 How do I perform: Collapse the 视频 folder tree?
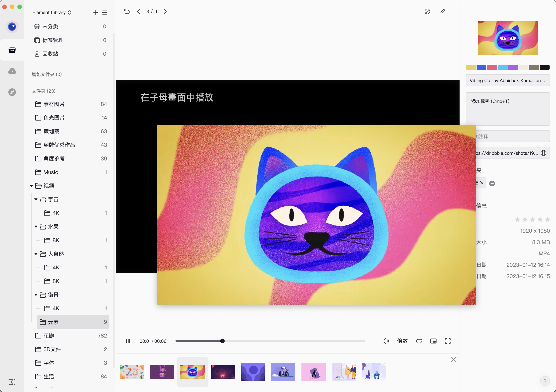(31, 186)
